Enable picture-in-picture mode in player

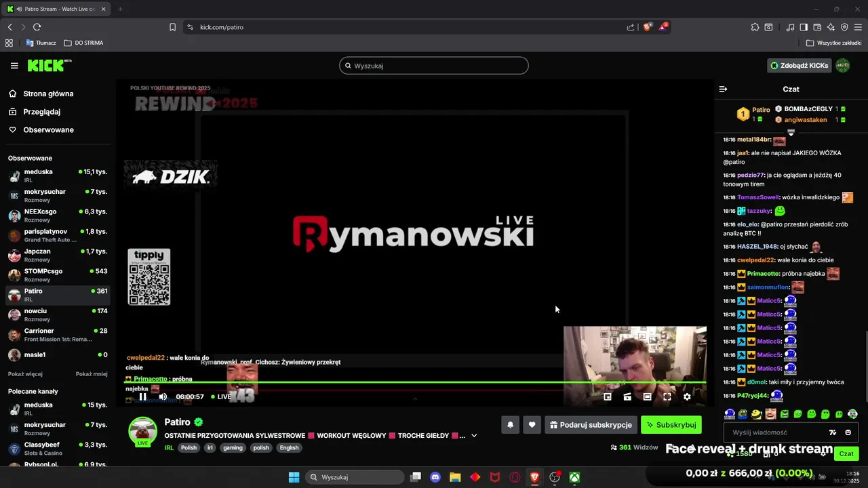tap(608, 396)
